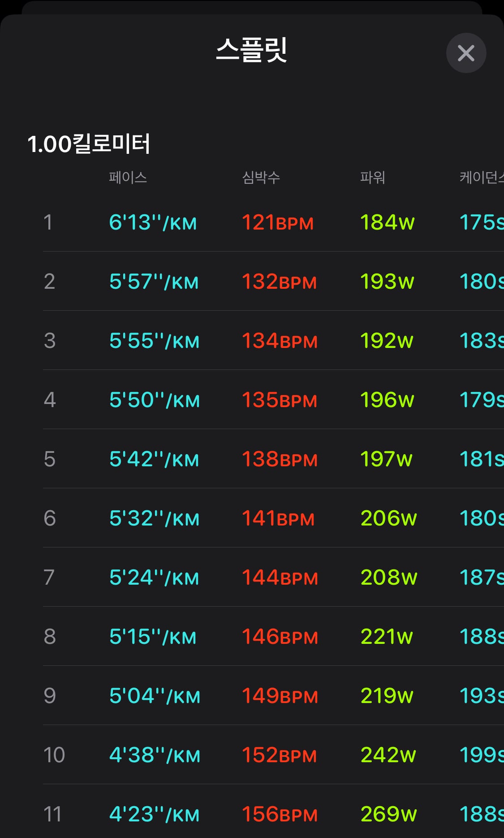The width and height of the screenshot is (504, 838).
Task: Select split 10 pace 4'38''/KM
Action: coord(155,755)
